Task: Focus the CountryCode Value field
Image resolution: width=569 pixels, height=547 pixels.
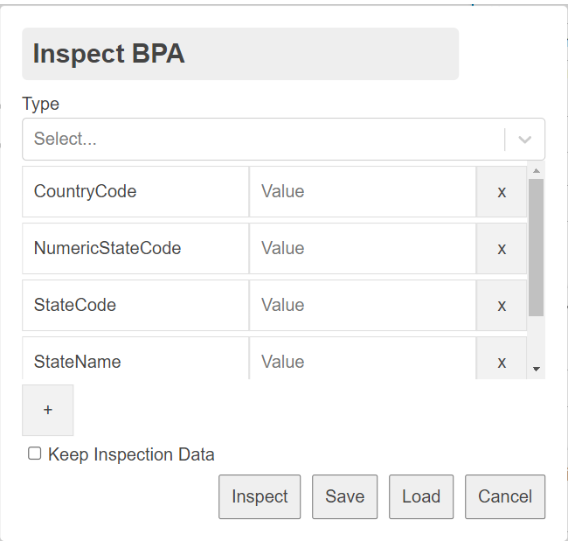Action: [x=363, y=192]
